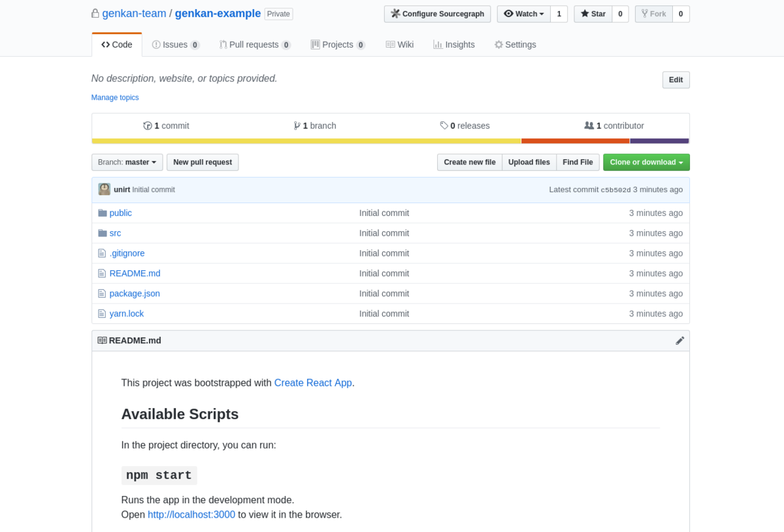Switch to the Pull requests tab
This screenshot has width=784, height=532.
point(255,44)
